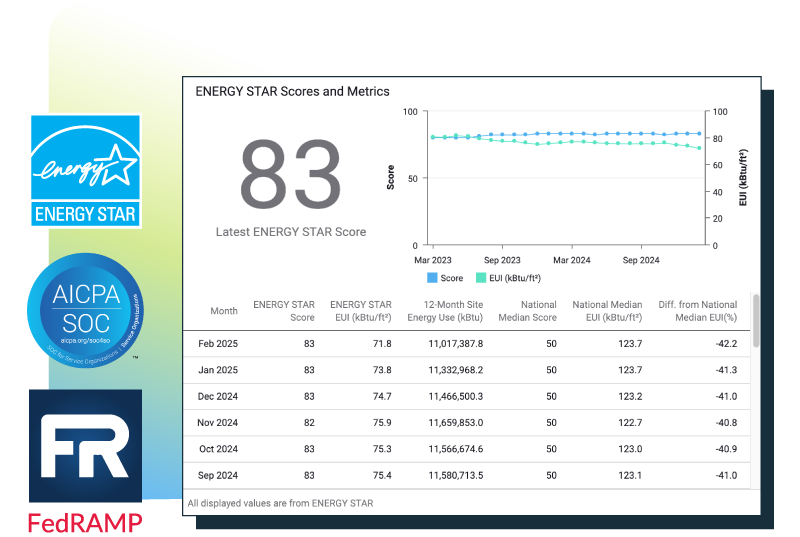
Task: Click the Mar 2024 chart axis label
Action: 571,260
